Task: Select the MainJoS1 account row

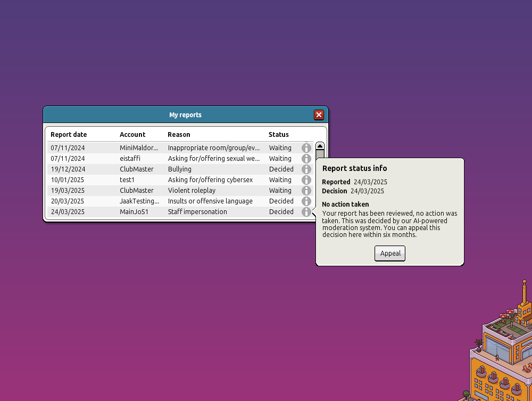Action: (x=134, y=212)
